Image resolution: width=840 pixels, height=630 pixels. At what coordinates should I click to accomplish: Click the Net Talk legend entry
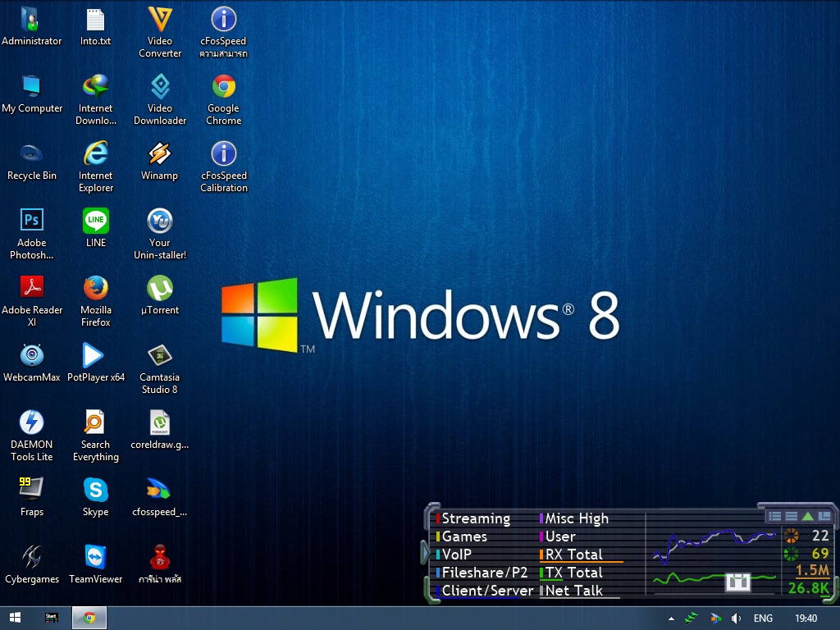[572, 591]
